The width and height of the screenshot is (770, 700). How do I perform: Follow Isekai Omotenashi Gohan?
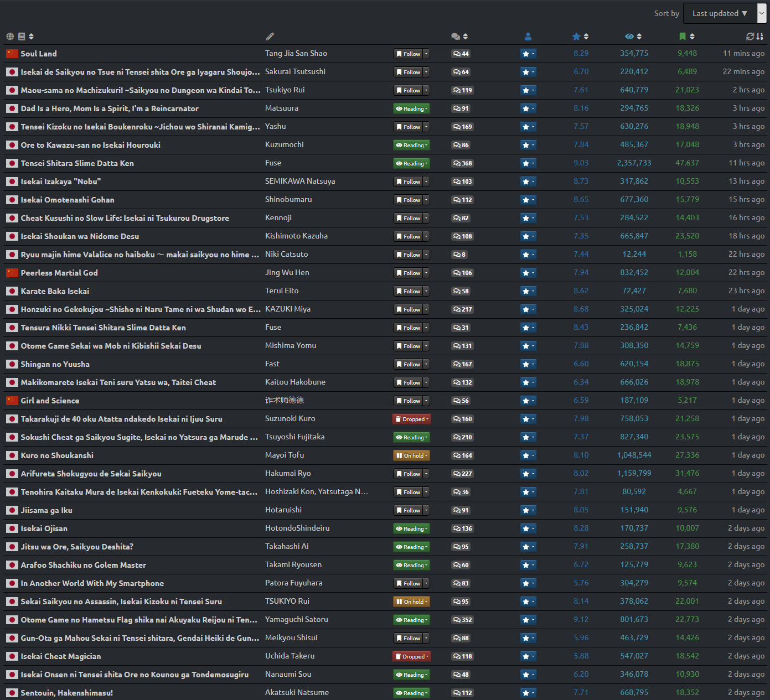click(408, 200)
